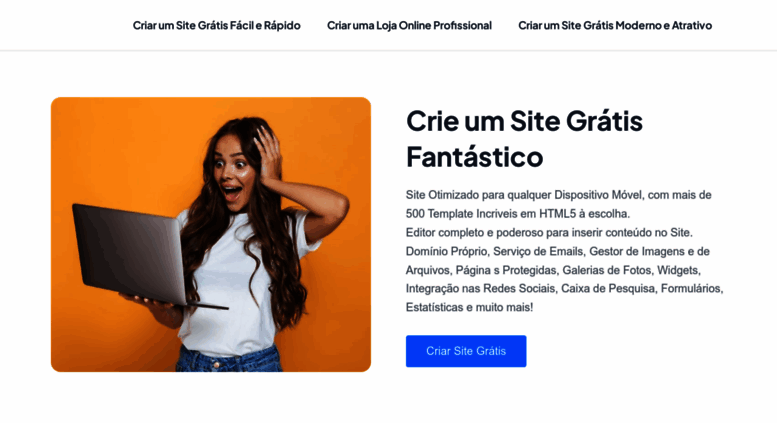Click the 'Caixa de Pesquisa' text
777x423 pixels.
click(x=608, y=289)
